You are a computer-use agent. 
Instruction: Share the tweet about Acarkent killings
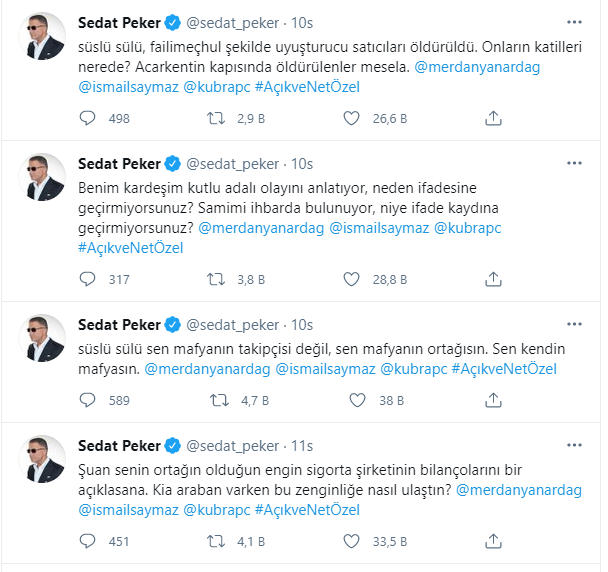tap(493, 118)
